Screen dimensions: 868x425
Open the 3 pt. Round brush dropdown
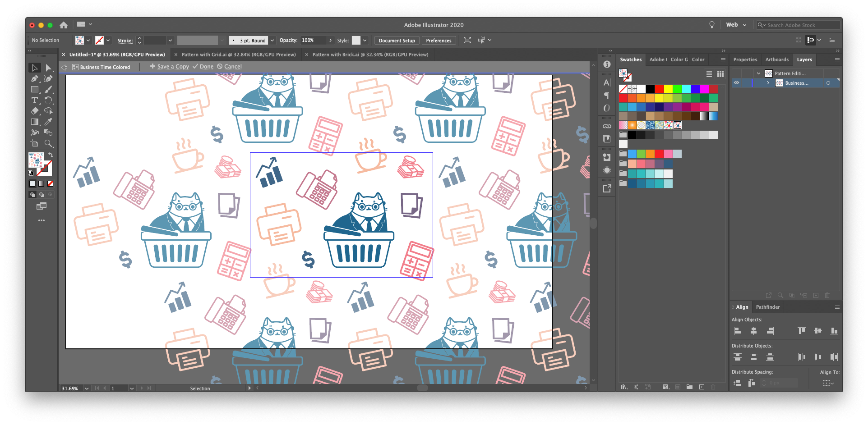272,41
